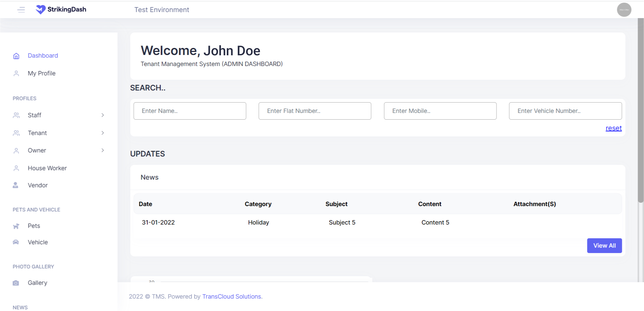
Task: Focus the Enter Name search field
Action: coord(190,111)
